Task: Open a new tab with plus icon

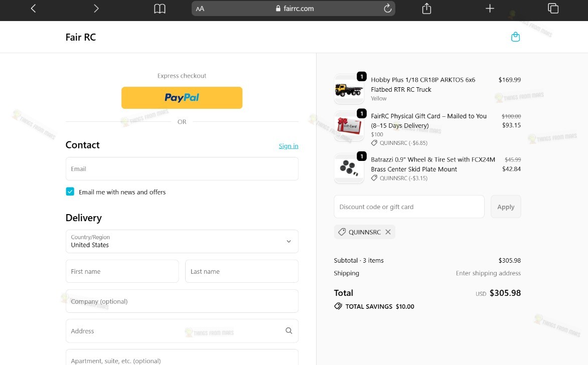Action: [x=490, y=8]
